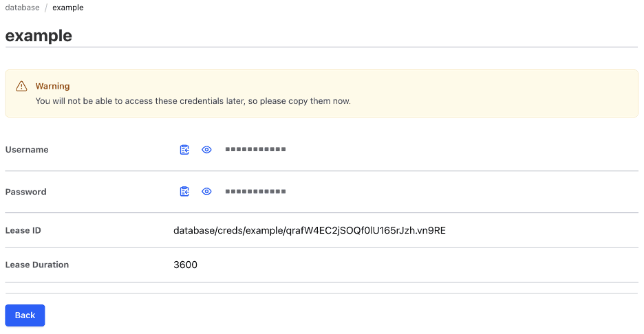Click the example page heading

coord(39,35)
